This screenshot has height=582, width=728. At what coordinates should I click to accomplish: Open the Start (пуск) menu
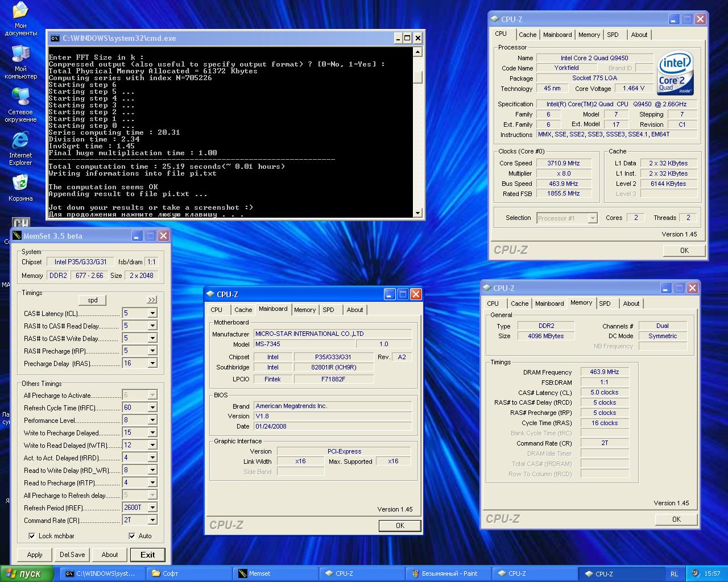pyautogui.click(x=27, y=574)
